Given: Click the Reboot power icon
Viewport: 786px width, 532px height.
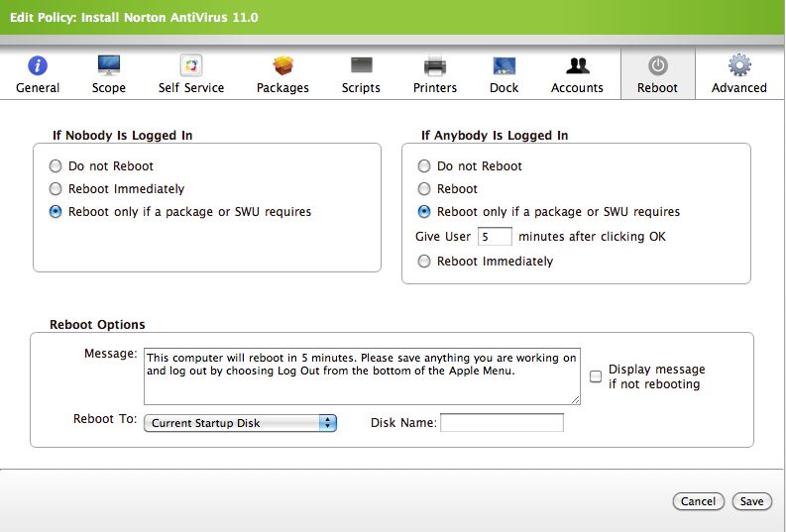Looking at the screenshot, I should pyautogui.click(x=658, y=65).
